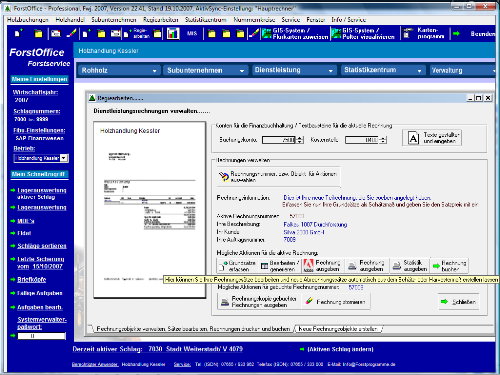Open the Holzhandel menu
Screen dimensions: 500x375
click(70, 20)
